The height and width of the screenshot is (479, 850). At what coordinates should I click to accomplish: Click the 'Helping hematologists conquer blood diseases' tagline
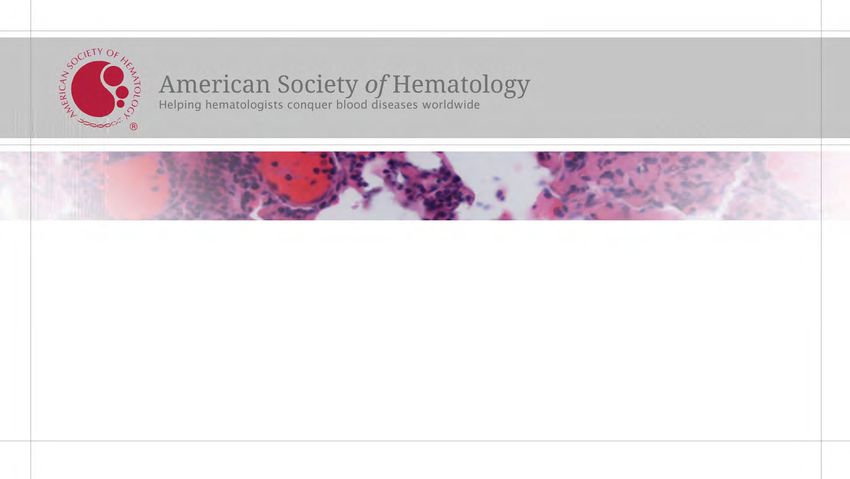tap(319, 105)
